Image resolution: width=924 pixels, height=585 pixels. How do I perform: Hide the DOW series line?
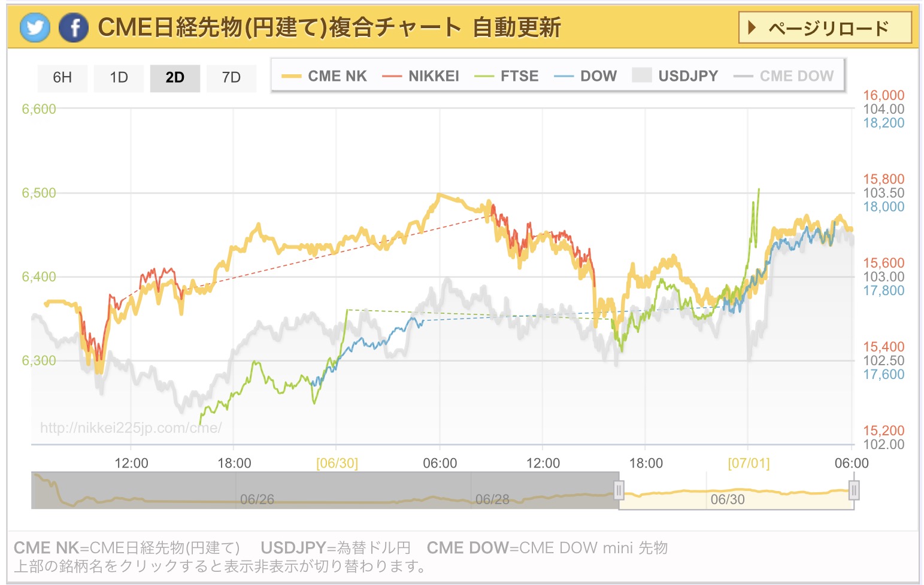coord(586,76)
